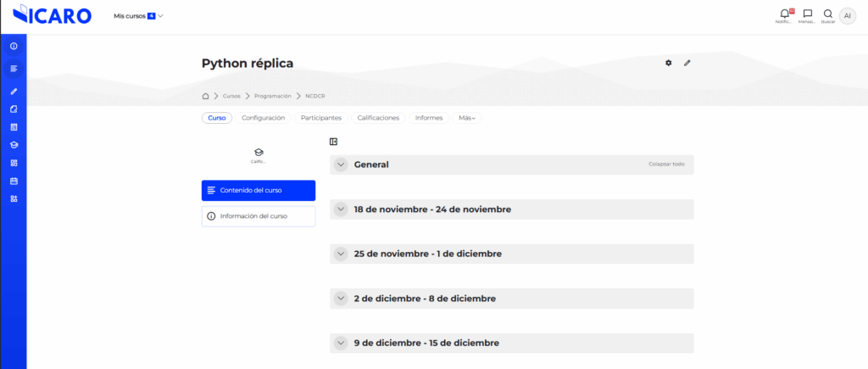The width and height of the screenshot is (868, 369).
Task: Click the Colapsar todo link
Action: (x=666, y=165)
